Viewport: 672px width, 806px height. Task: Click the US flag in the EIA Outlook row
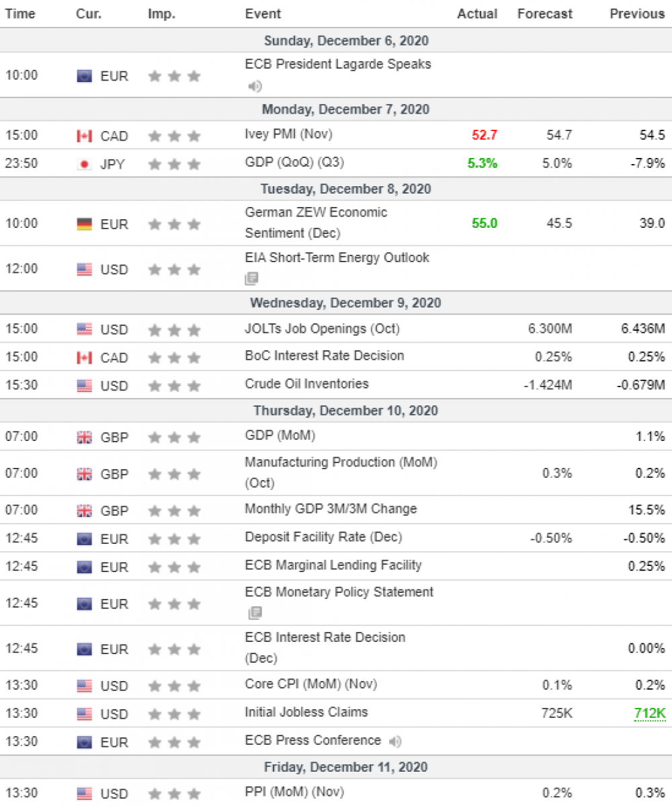point(84,270)
